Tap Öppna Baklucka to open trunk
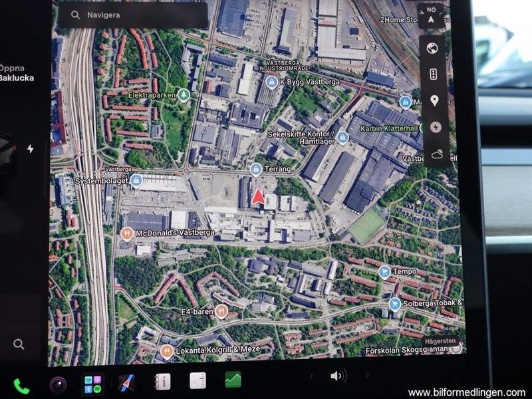Viewport: 532px width, 399px height. coord(17,73)
